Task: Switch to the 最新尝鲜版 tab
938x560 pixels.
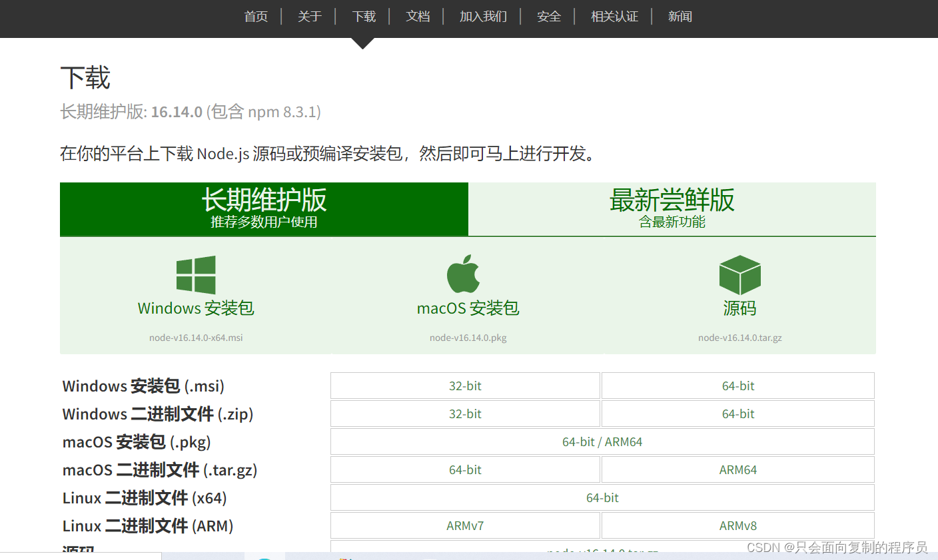Action: [672, 209]
